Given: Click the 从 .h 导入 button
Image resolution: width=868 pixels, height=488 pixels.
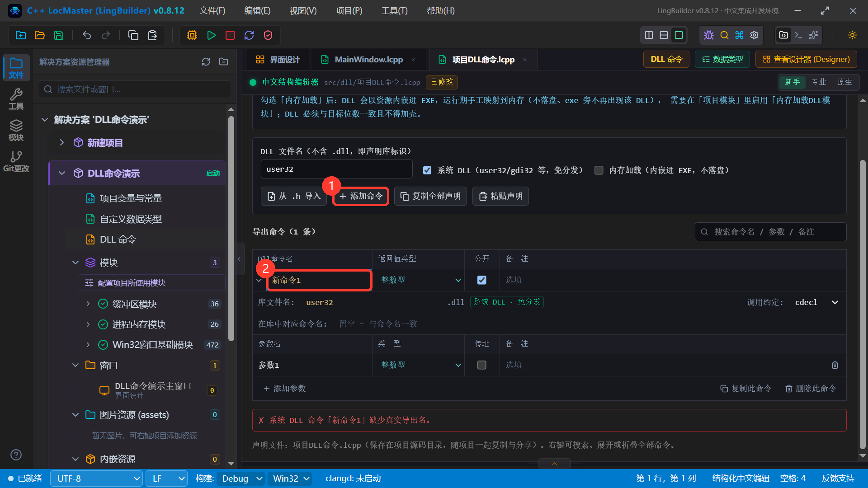Looking at the screenshot, I should click(294, 196).
